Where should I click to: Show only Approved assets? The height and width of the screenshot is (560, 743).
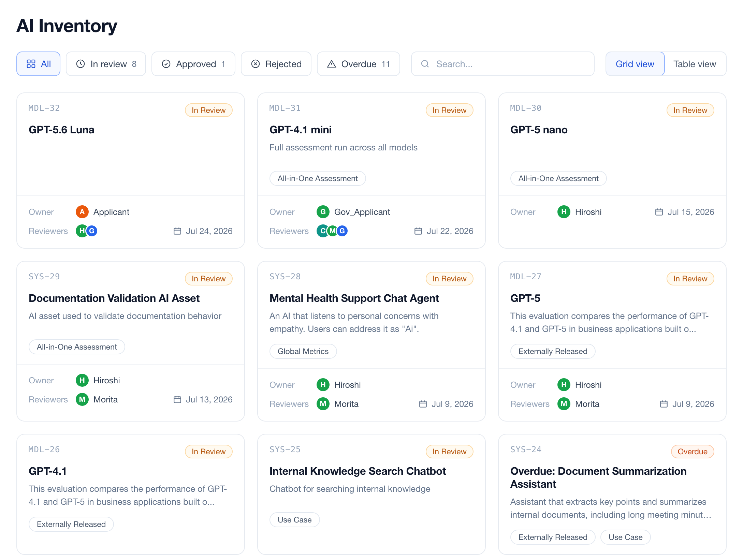click(193, 64)
